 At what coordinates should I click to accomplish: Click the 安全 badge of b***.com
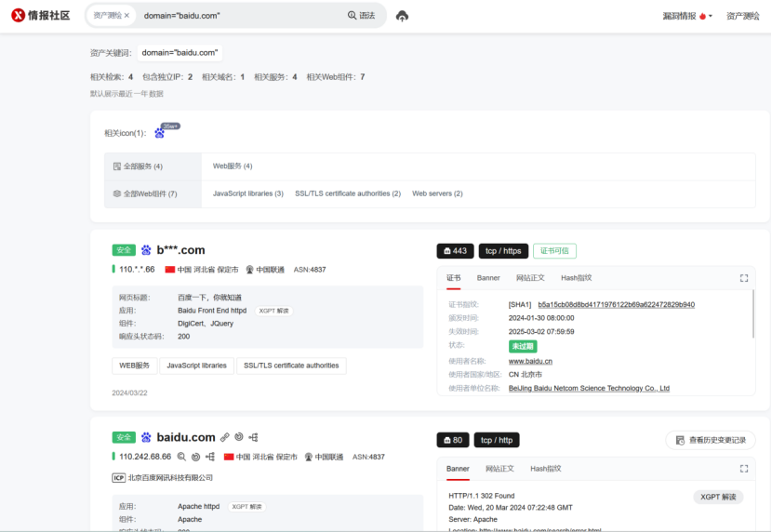point(124,250)
